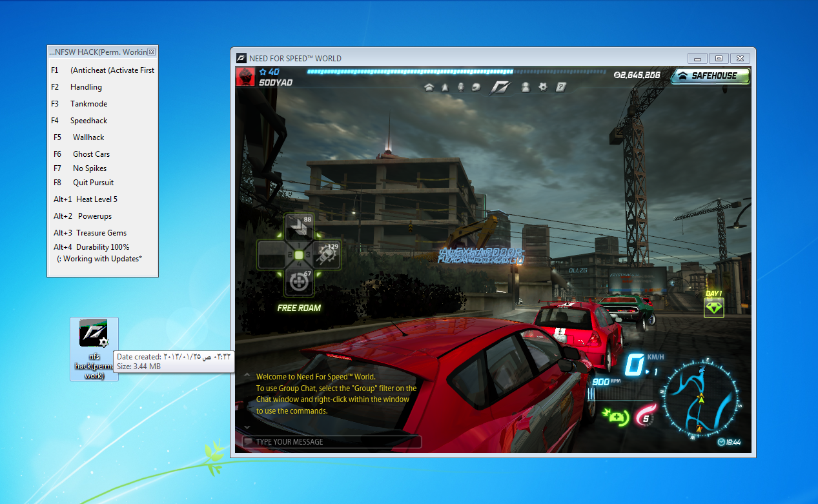
Task: Close the Need for Speed World window
Action: (741, 58)
